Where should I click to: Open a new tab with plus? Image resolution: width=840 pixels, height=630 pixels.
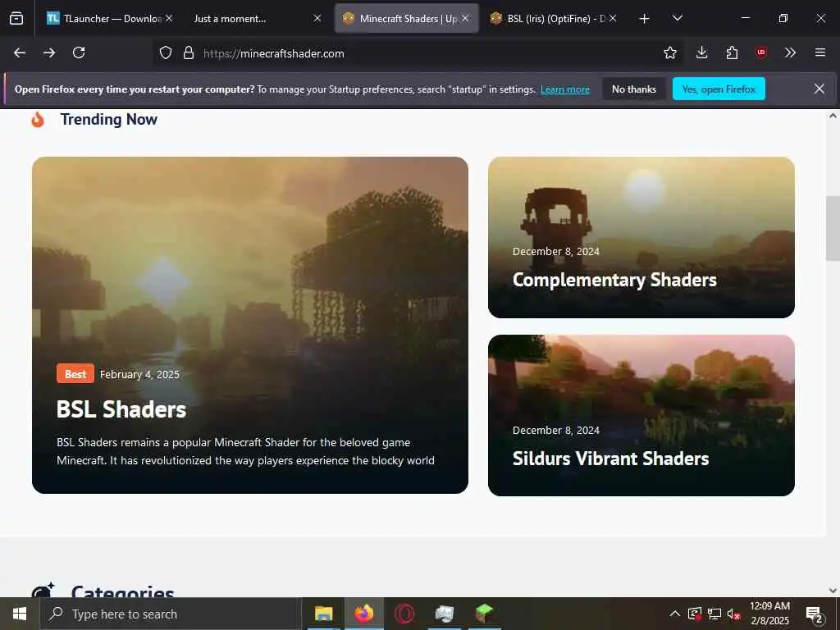(x=645, y=19)
